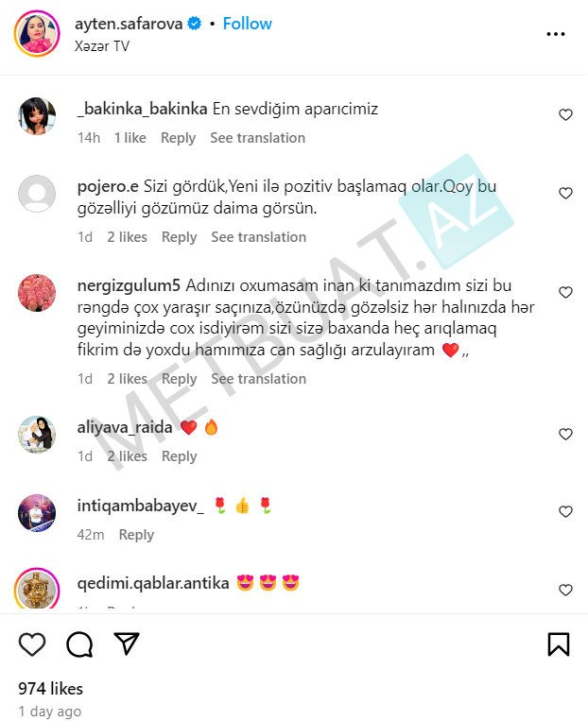Like the post with the heart icon

tap(32, 644)
